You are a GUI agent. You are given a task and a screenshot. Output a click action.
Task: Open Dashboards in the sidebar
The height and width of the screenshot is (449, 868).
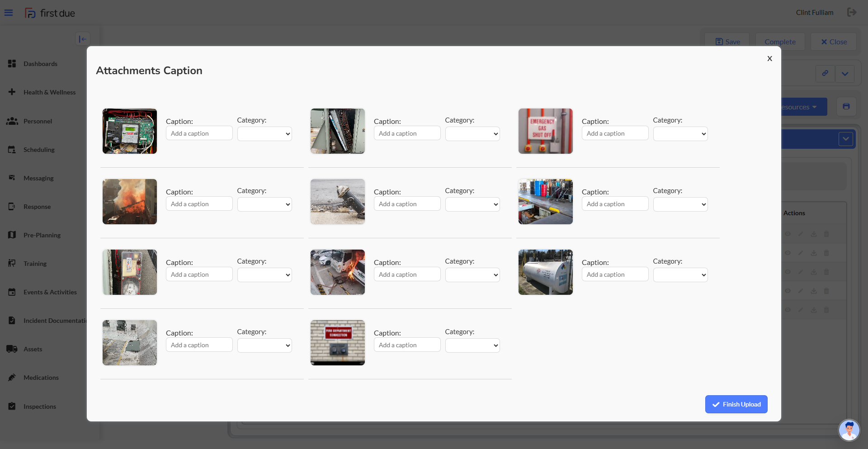tap(40, 64)
